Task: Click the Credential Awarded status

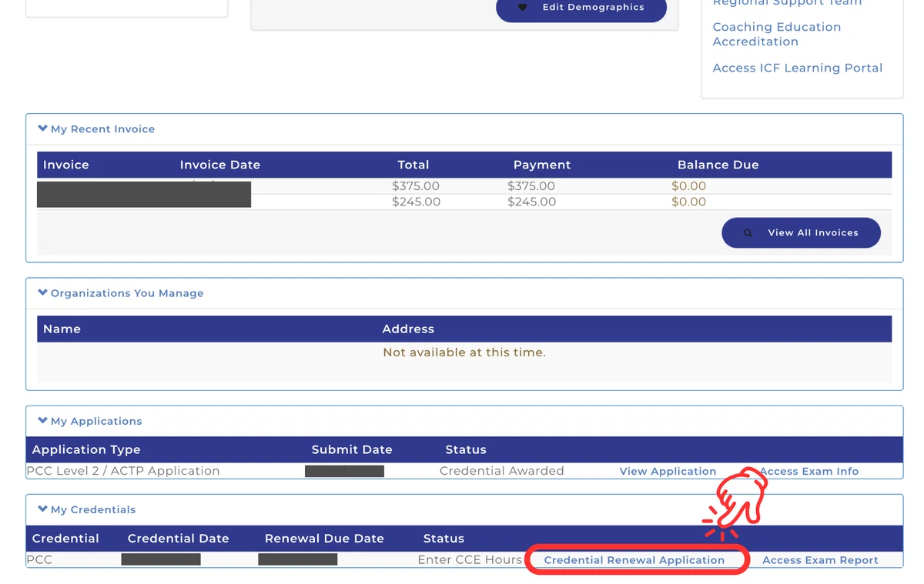Action: pos(502,471)
